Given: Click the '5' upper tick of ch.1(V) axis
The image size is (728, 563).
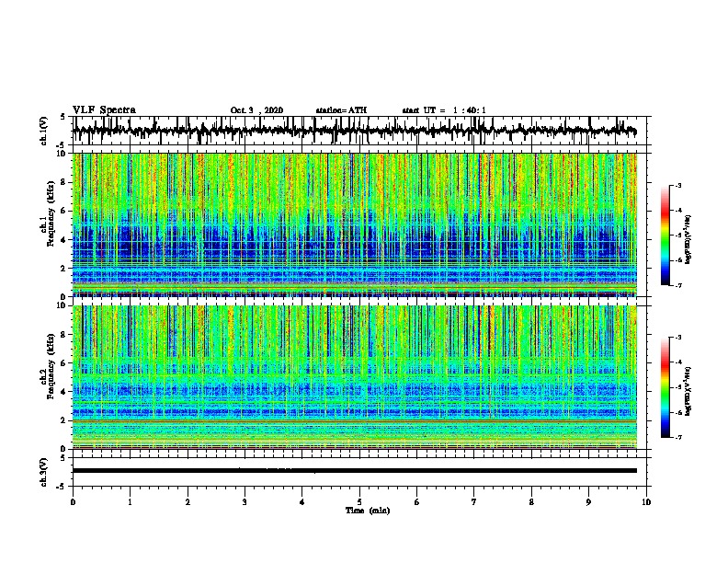Looking at the screenshot, I should pyautogui.click(x=63, y=117).
